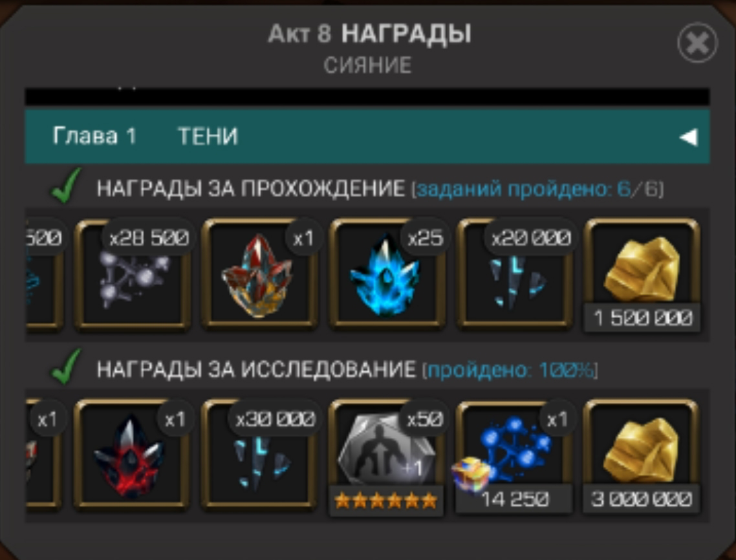Tap the blue catalyst 14 250 reward
Image resolution: width=736 pixels, height=560 pixels.
514,457
